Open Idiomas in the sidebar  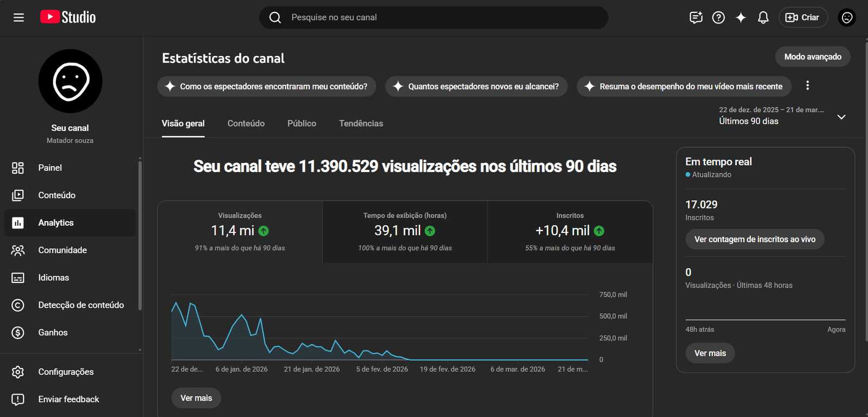70,277
